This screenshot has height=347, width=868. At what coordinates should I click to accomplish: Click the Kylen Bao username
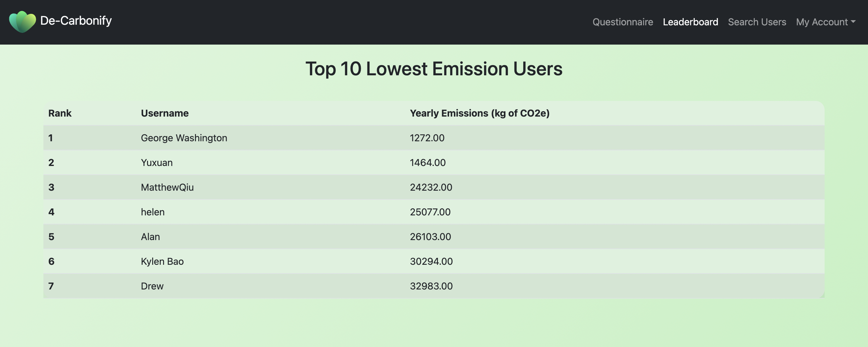tap(162, 261)
